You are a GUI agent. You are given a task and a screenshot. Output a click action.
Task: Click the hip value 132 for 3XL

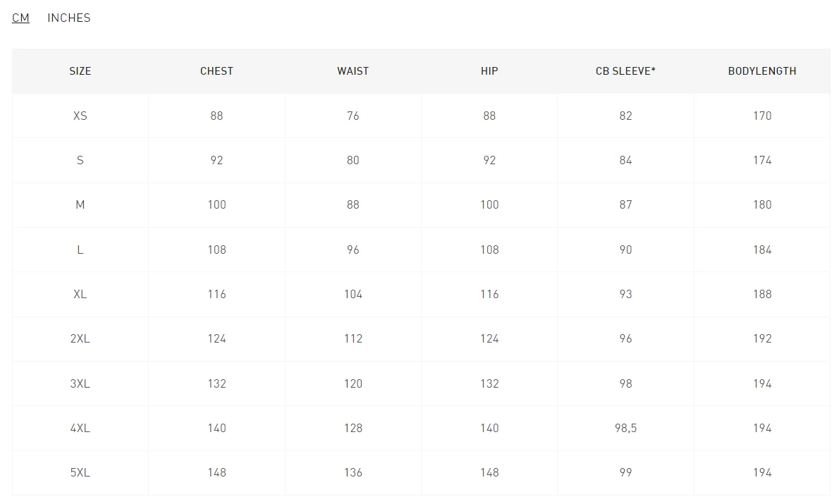point(489,383)
